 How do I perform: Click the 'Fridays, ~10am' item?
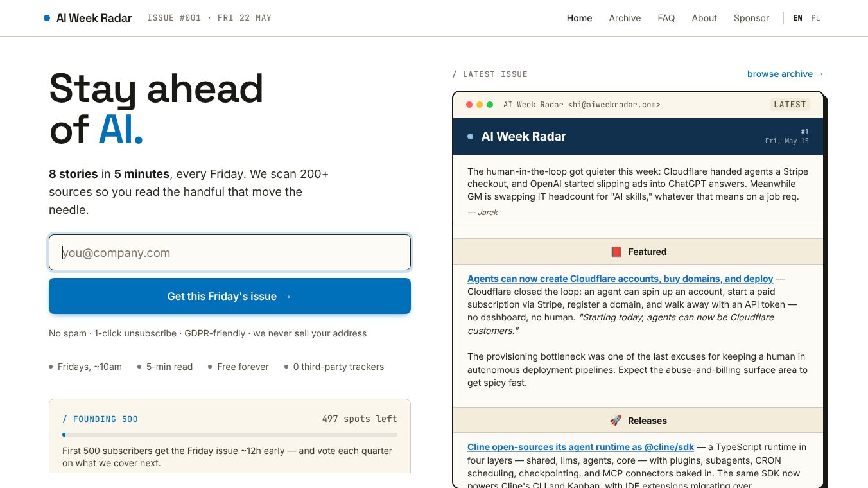85,367
